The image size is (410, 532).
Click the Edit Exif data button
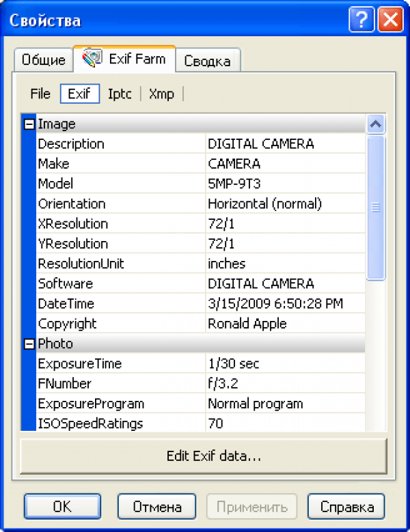[x=204, y=456]
